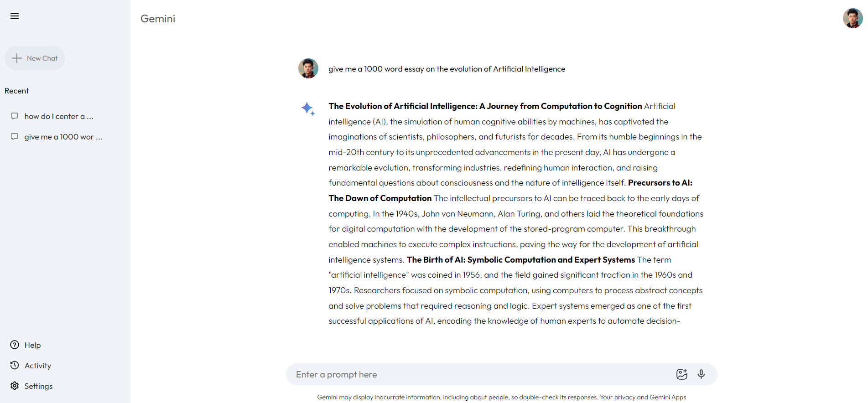
Task: Click the Gemini sparkle response icon
Action: pos(308,108)
